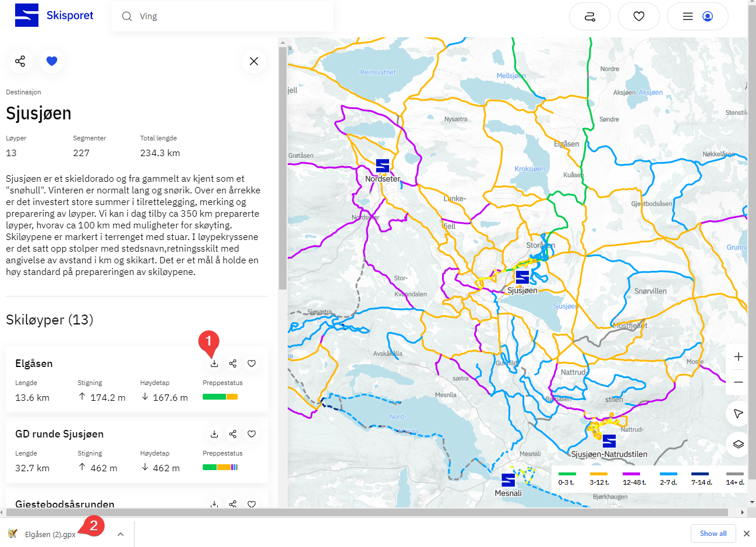Image resolution: width=756 pixels, height=547 pixels.
Task: Click GD runde Sjusjøen preparation status bar
Action: 220,467
